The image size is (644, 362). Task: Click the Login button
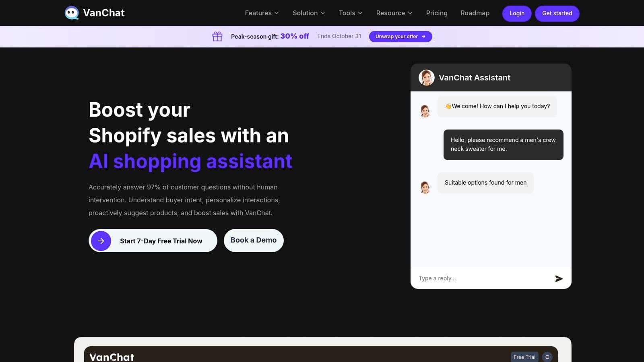click(x=517, y=13)
